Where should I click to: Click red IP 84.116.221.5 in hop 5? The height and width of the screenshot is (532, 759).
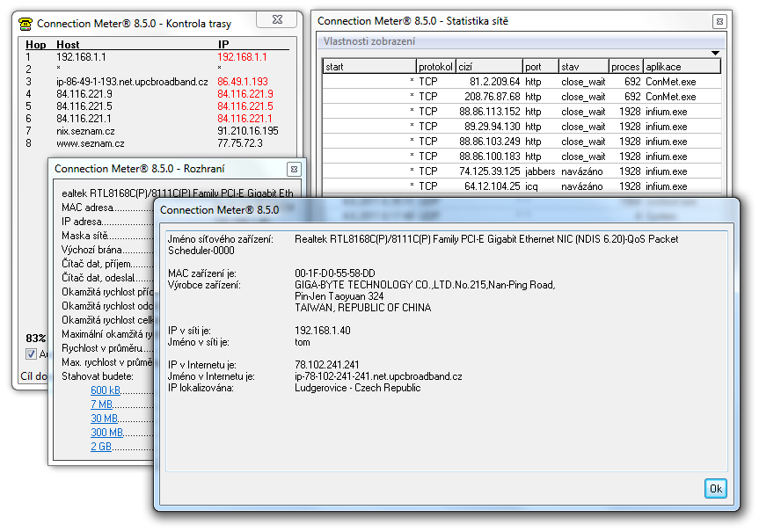tap(244, 106)
